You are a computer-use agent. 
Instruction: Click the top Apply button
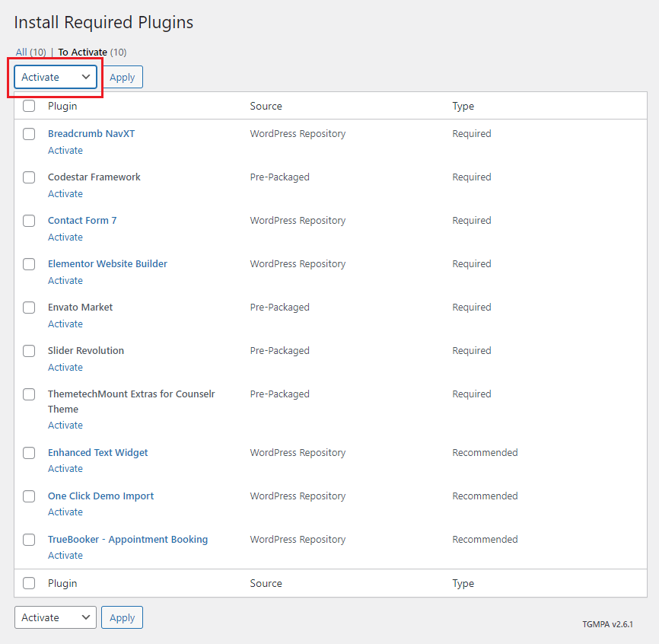tap(122, 77)
